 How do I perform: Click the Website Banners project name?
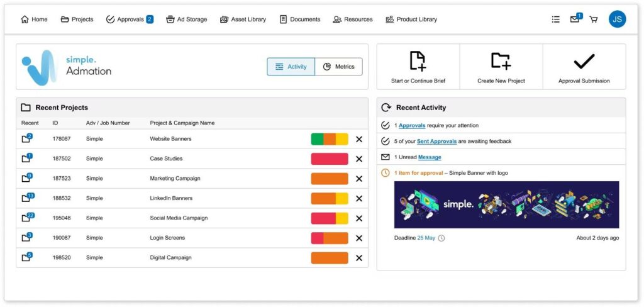click(170, 139)
